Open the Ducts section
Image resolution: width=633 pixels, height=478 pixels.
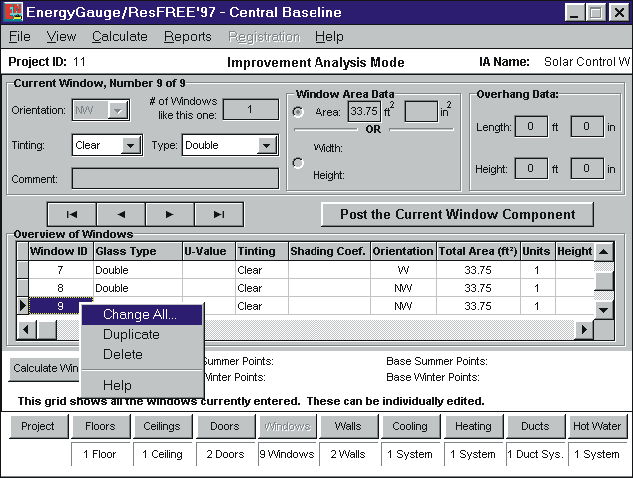pyautogui.click(x=535, y=426)
